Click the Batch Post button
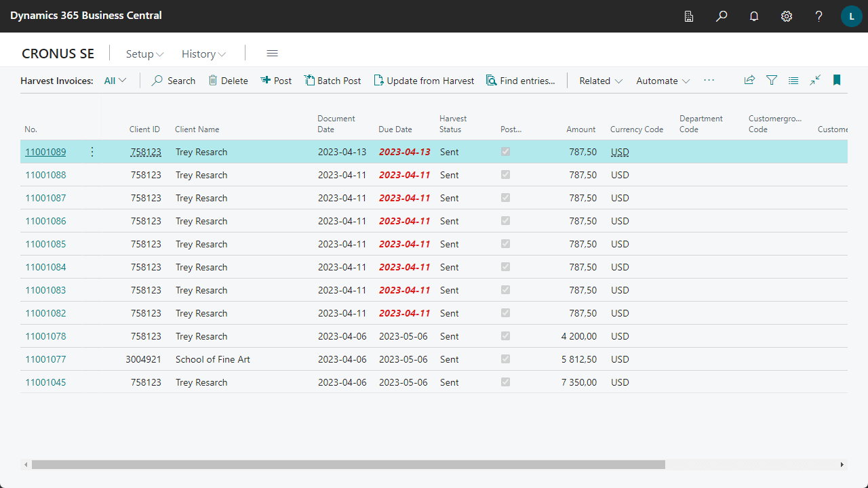This screenshot has height=488, width=868. (x=332, y=81)
